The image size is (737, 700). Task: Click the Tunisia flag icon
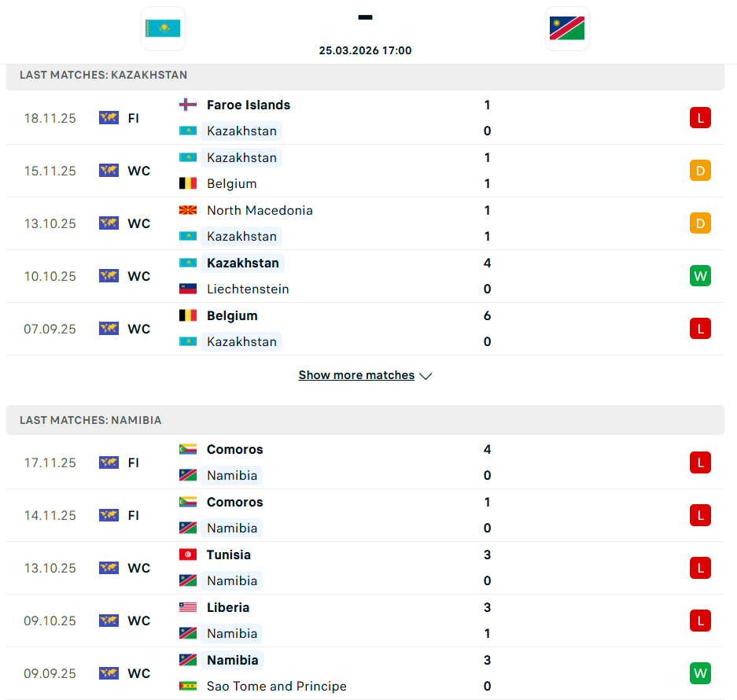tap(188, 554)
